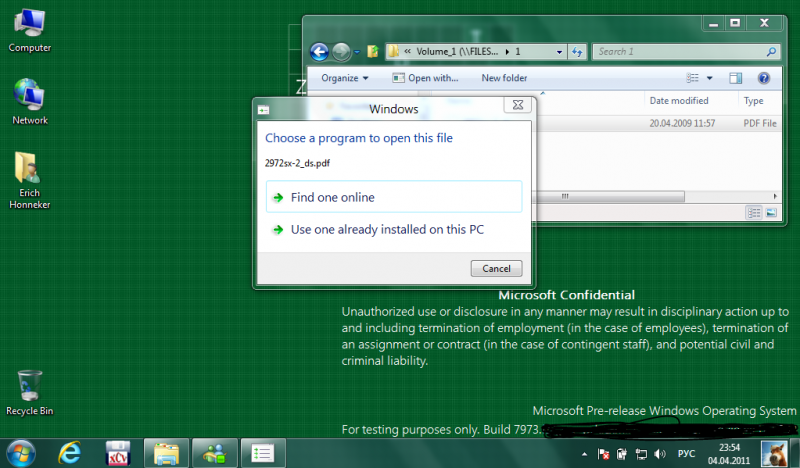Select the Windows Explorer taskbar button

pos(166,453)
